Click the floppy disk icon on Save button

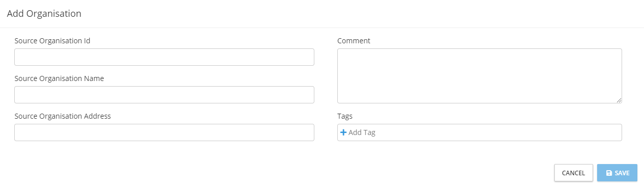tap(609, 173)
